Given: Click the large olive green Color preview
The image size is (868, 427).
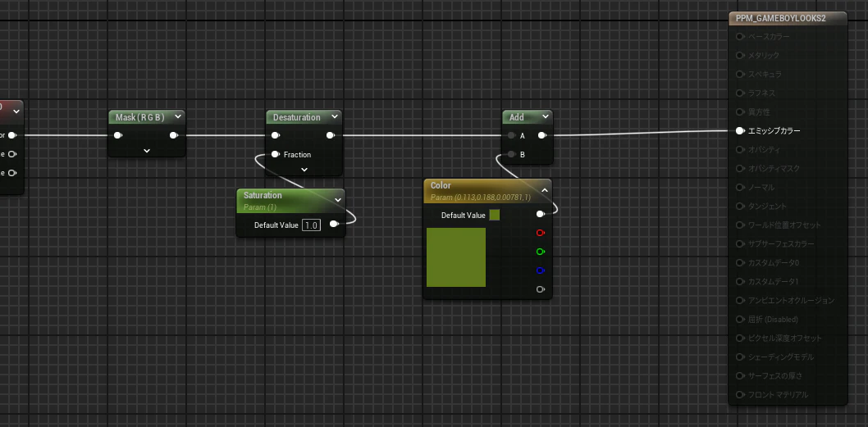Looking at the screenshot, I should (x=456, y=257).
